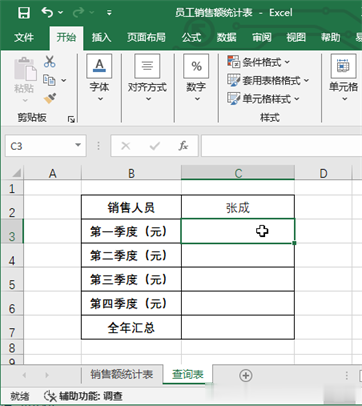This screenshot has width=362, height=406.
Task: Select row 2 header
Action: (12, 207)
